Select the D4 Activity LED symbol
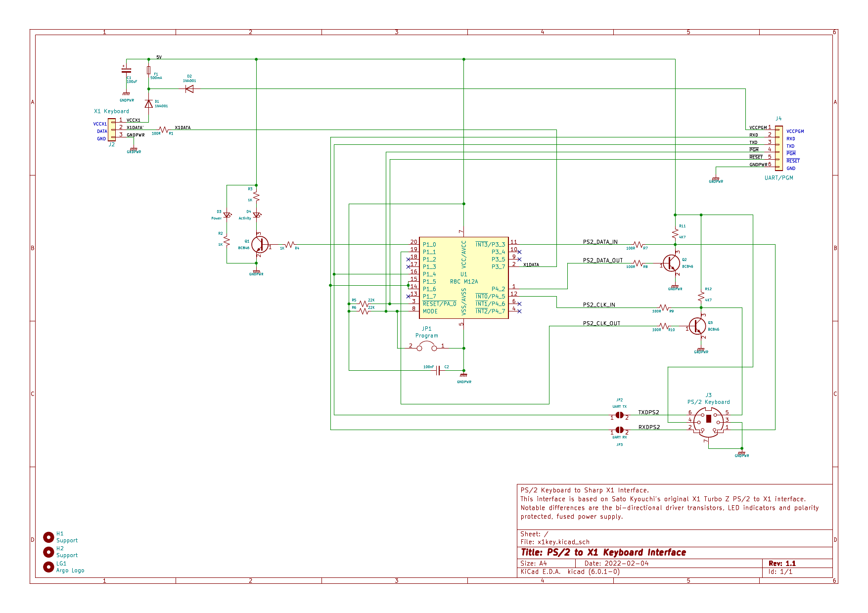Viewport: 868px width, 613px height. (256, 215)
